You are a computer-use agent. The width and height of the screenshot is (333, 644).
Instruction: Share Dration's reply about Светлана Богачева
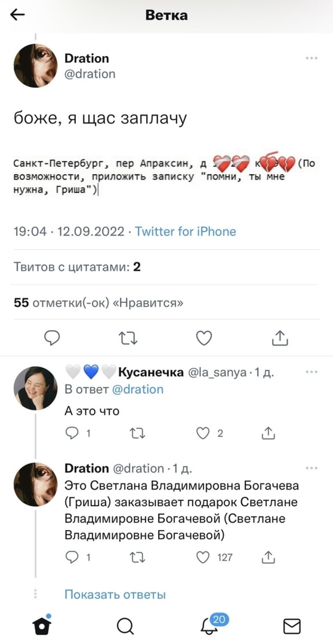click(x=268, y=557)
